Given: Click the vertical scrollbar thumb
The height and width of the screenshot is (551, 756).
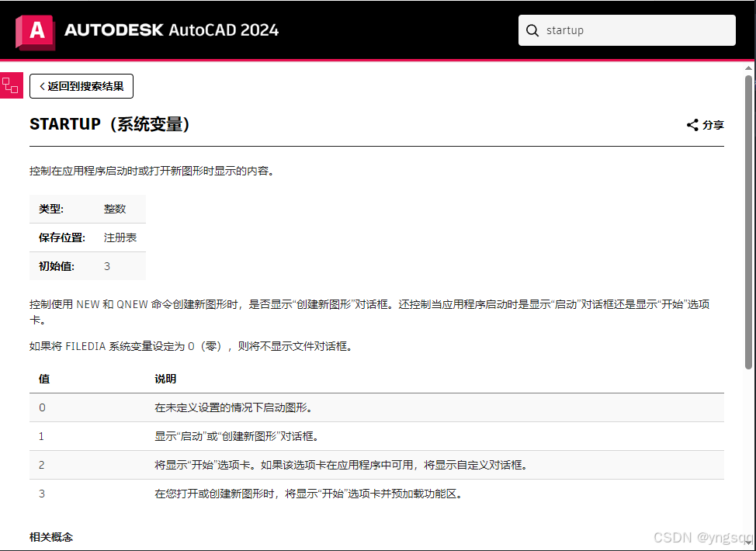Looking at the screenshot, I should pyautogui.click(x=748, y=222).
